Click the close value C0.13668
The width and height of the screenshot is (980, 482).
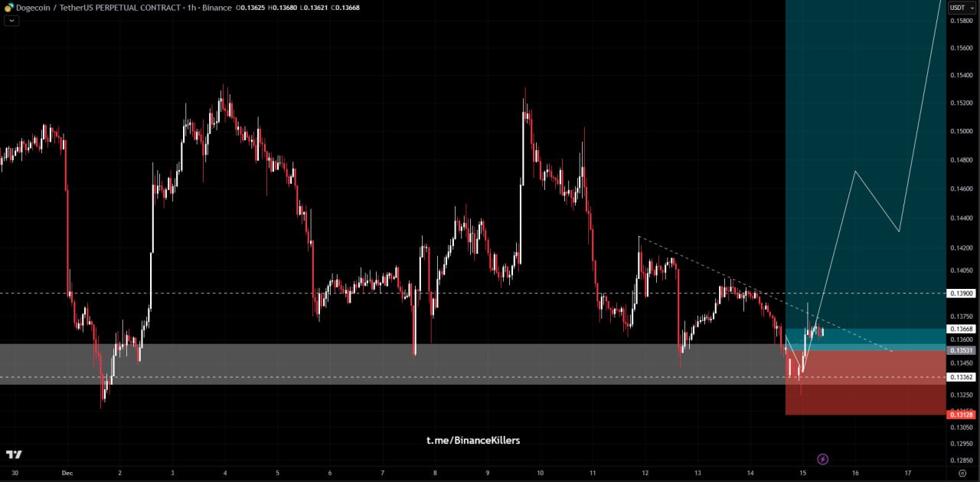[345, 8]
